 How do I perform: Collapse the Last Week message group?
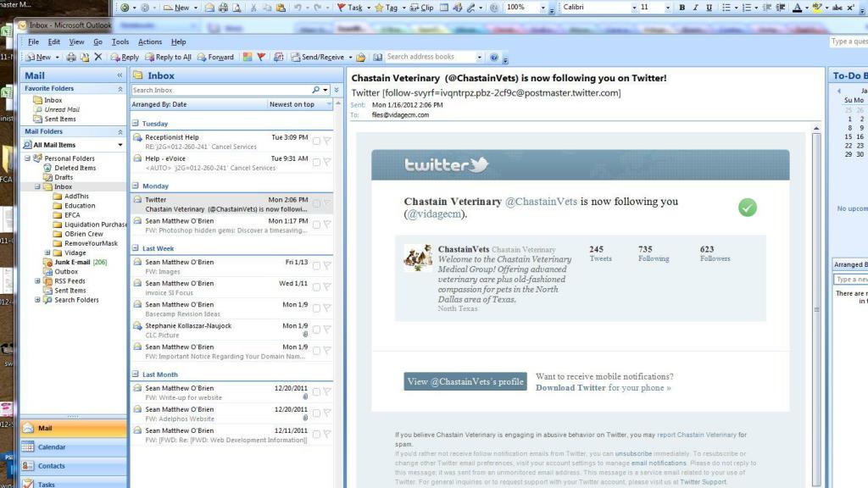pyautogui.click(x=136, y=248)
